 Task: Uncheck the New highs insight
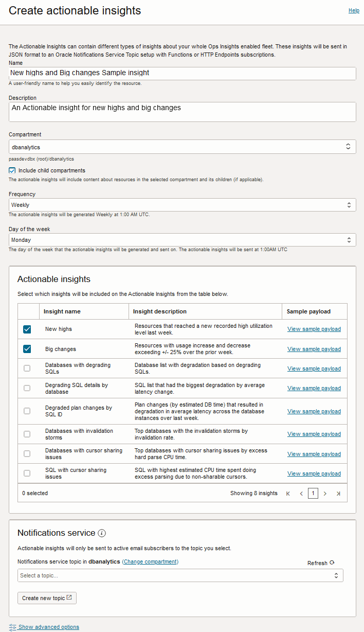pyautogui.click(x=27, y=329)
